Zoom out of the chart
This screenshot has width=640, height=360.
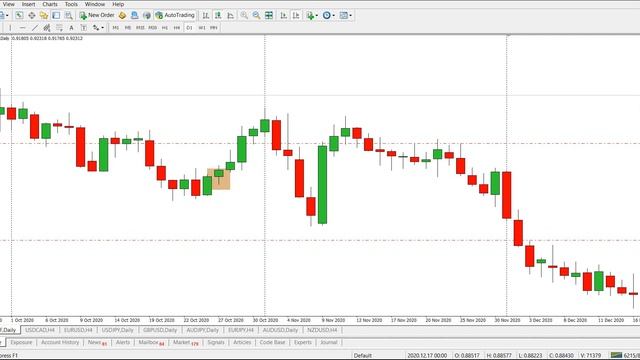point(256,16)
